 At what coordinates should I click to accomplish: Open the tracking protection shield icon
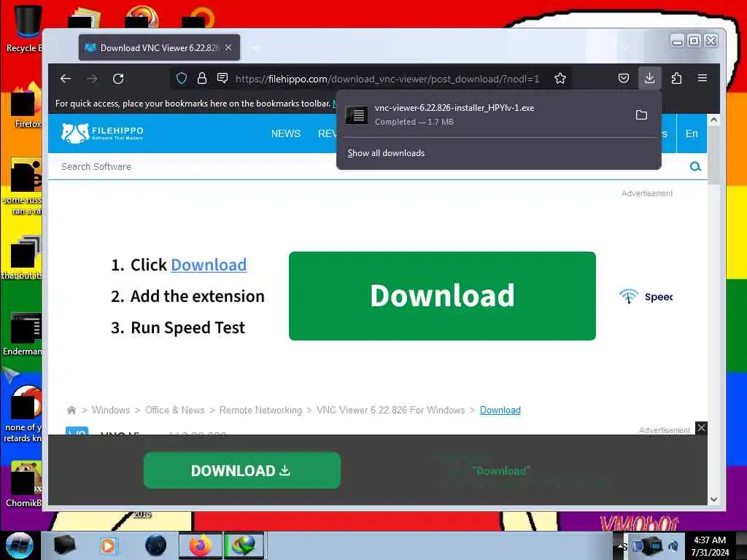[182, 78]
